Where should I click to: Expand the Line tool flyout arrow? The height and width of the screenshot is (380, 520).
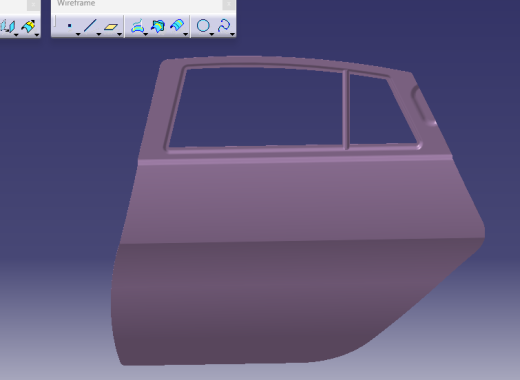[99, 34]
